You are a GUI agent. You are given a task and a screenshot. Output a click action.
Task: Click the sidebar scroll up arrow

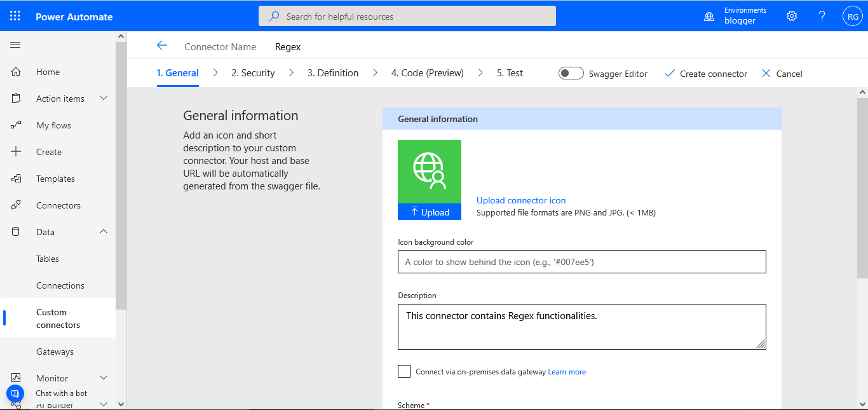tap(121, 37)
